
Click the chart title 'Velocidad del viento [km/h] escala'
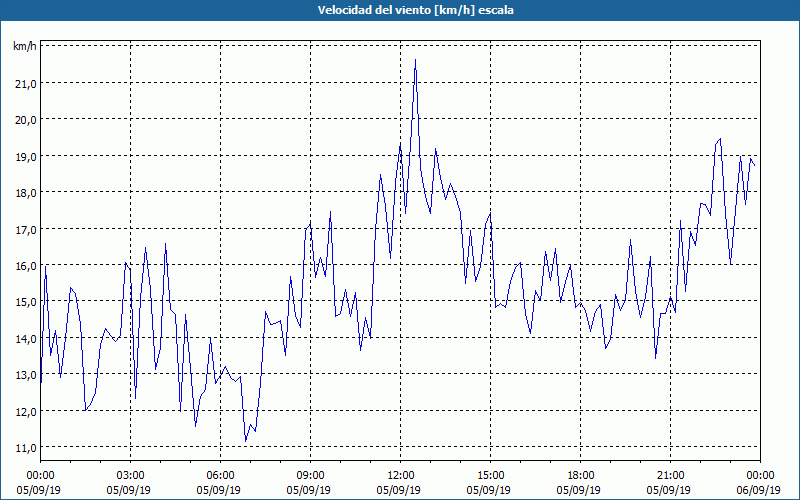[x=415, y=10]
